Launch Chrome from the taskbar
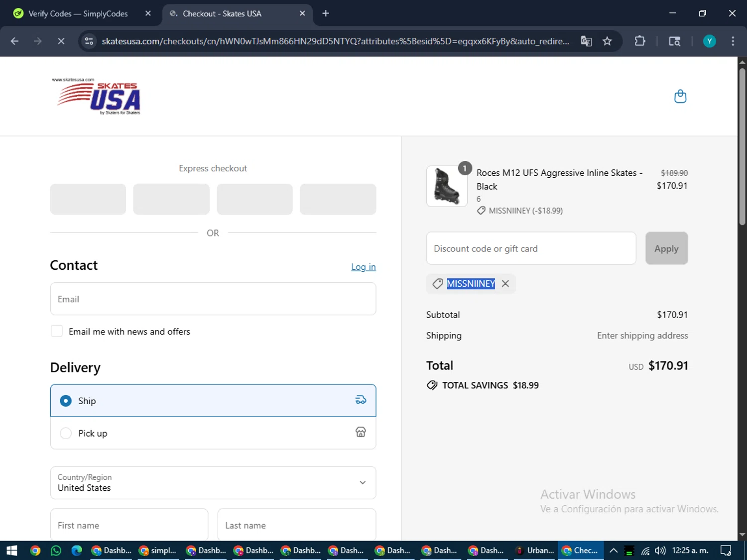 (x=35, y=551)
